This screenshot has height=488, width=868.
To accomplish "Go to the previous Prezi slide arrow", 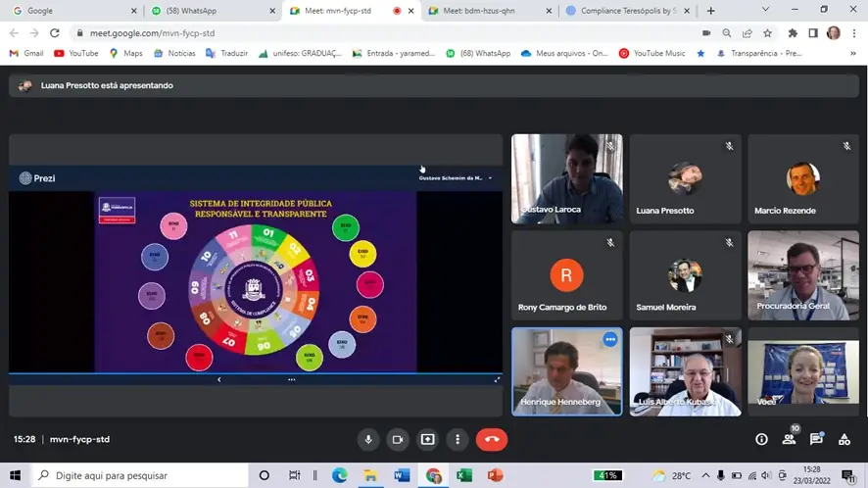I will pos(218,379).
